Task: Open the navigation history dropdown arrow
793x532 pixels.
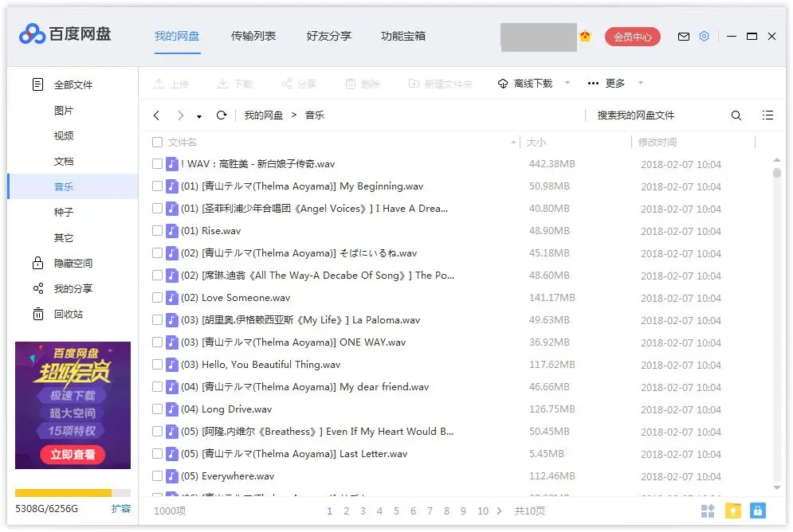Action: click(199, 117)
